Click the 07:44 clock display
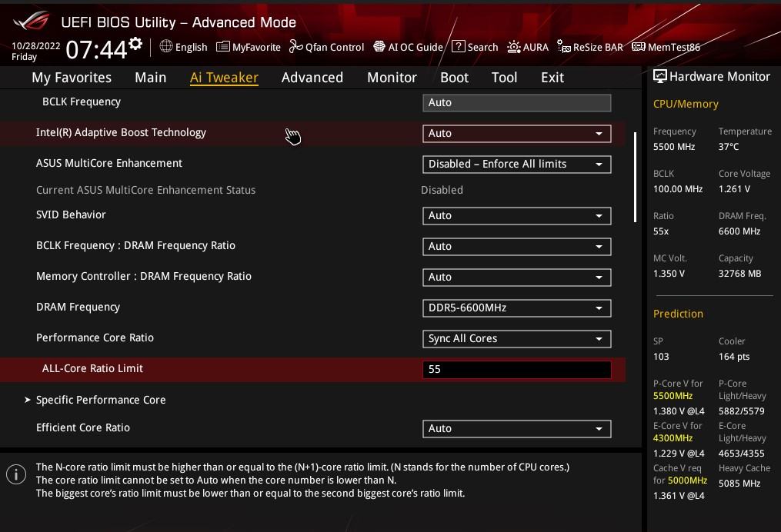Screen dimensions: 781x532 pos(96,50)
